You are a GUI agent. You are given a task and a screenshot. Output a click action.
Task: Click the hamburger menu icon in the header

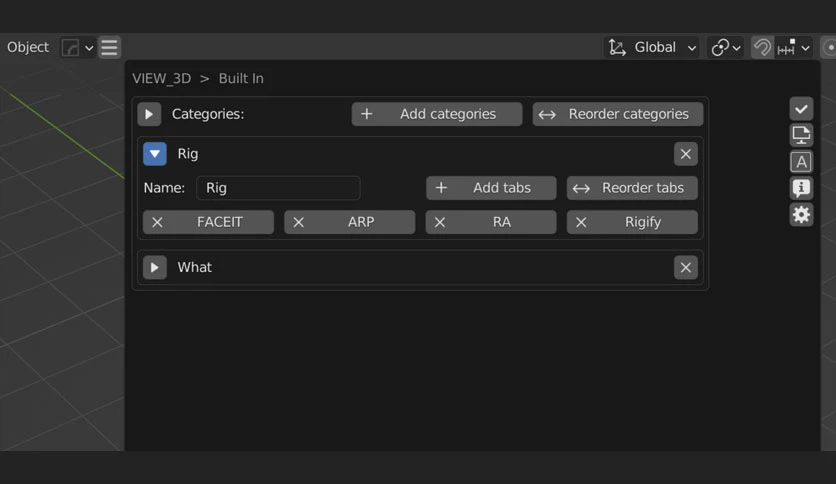(109, 47)
